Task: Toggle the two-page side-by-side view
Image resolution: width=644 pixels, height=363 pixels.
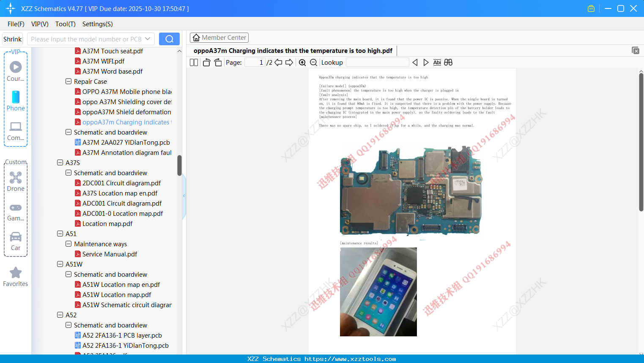Action: 194,63
